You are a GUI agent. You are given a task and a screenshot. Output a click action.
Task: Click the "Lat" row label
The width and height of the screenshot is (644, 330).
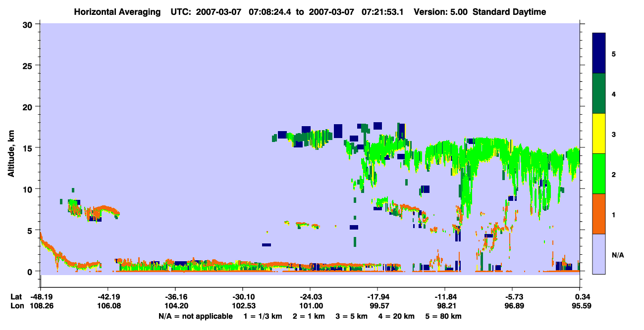tap(16, 297)
